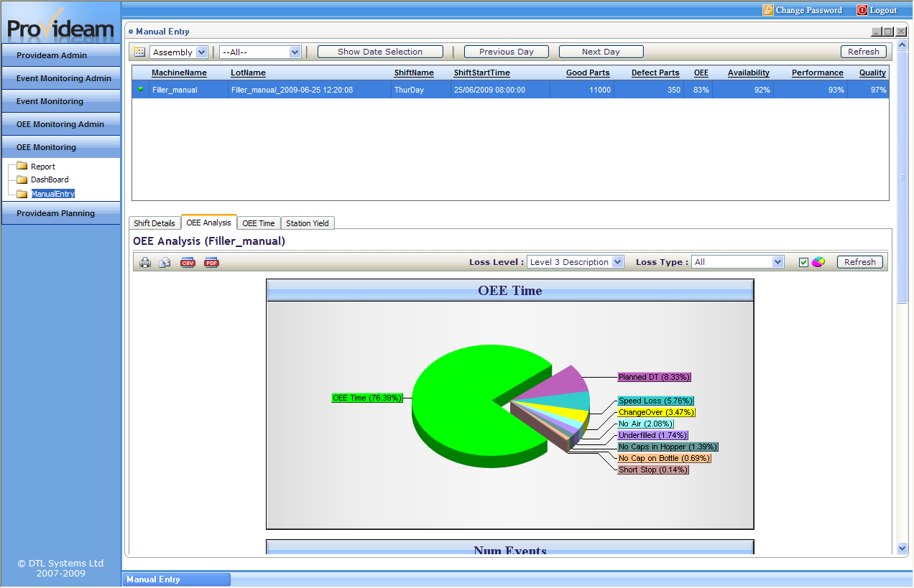The image size is (914, 588).
Task: Click the ChangeOver (3.47%) label
Action: [x=657, y=412]
